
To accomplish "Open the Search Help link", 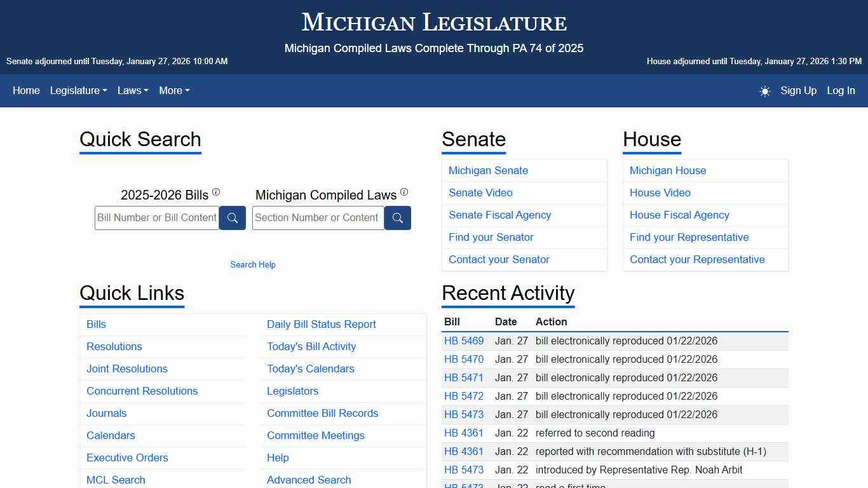I will click(x=253, y=264).
